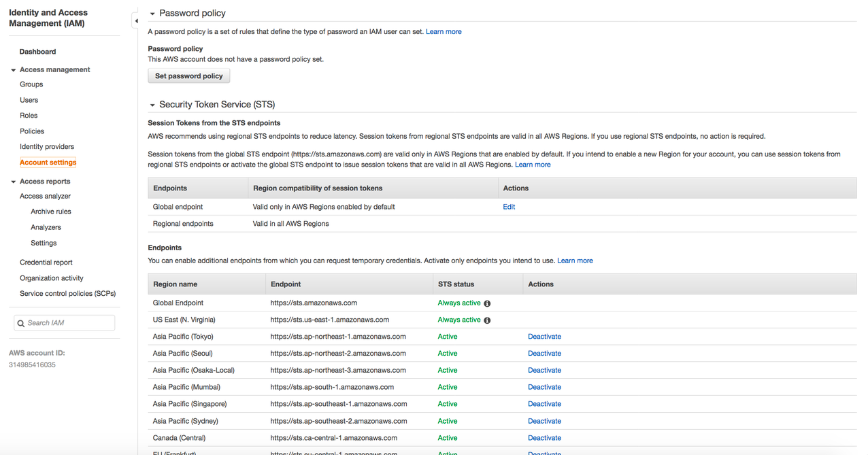
Task: Click info icon beside US East status
Action: 487,320
